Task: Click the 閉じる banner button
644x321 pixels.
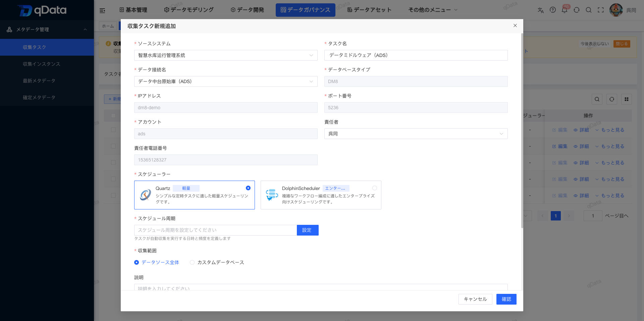Action: tap(622, 44)
